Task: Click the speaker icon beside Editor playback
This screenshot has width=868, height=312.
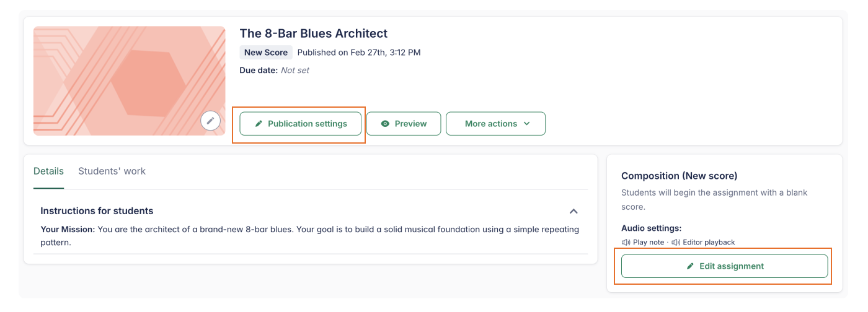Action: coord(676,242)
